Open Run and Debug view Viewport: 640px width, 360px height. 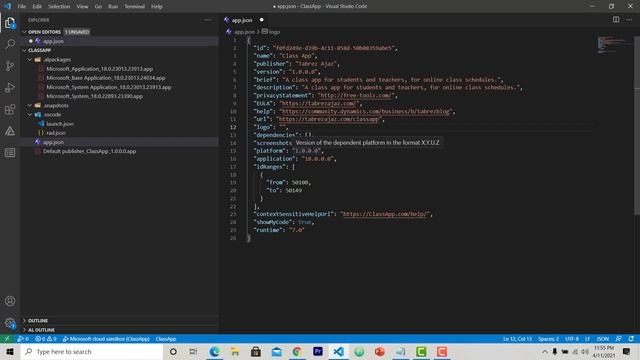point(10,87)
